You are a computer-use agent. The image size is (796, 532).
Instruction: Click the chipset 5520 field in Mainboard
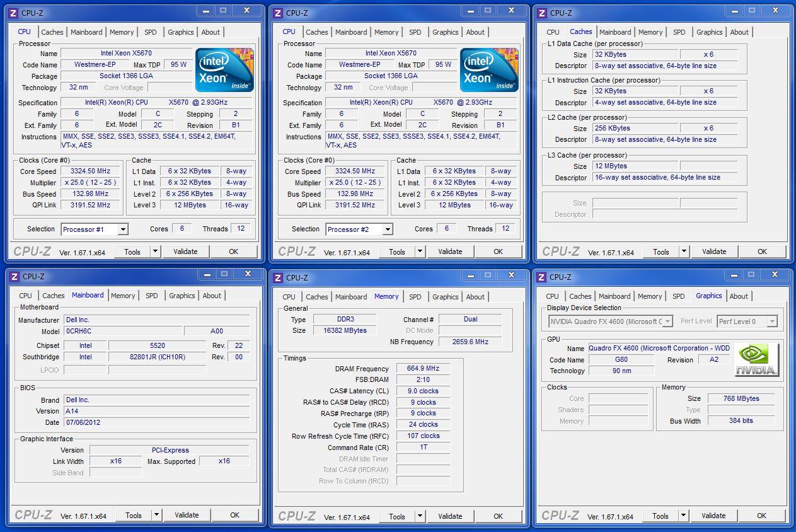coord(158,345)
